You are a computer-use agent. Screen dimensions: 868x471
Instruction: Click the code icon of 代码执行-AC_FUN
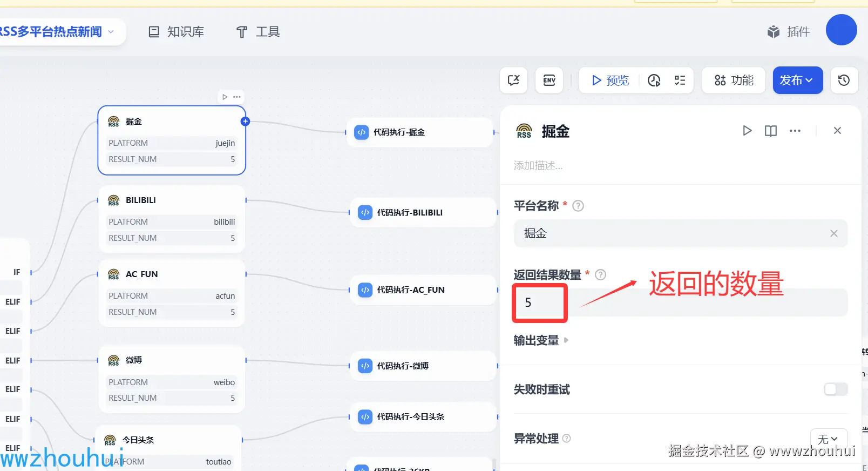click(365, 290)
